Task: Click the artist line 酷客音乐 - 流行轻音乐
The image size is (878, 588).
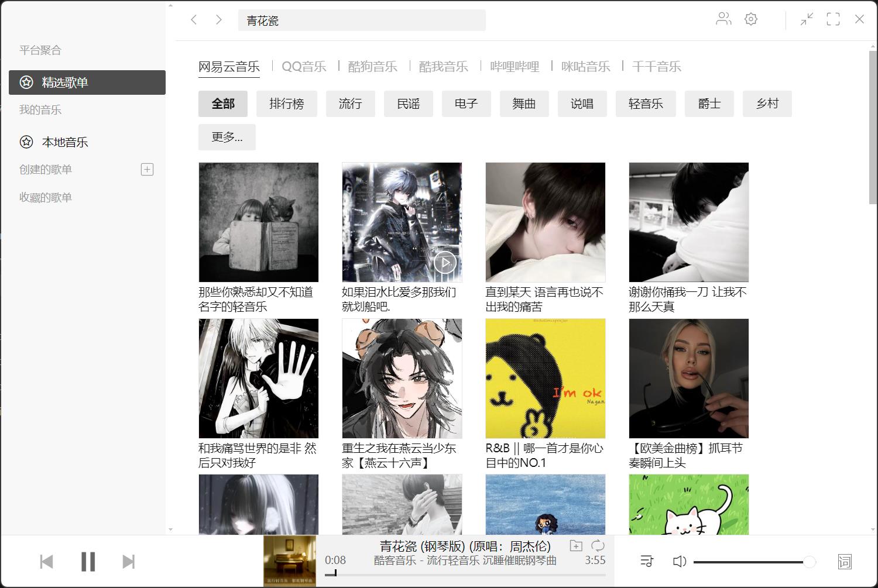Action: (x=465, y=561)
